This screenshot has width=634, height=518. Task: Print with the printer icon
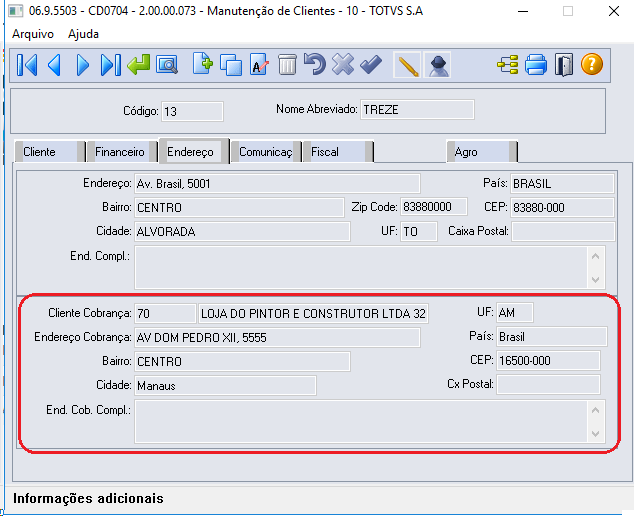[536, 65]
